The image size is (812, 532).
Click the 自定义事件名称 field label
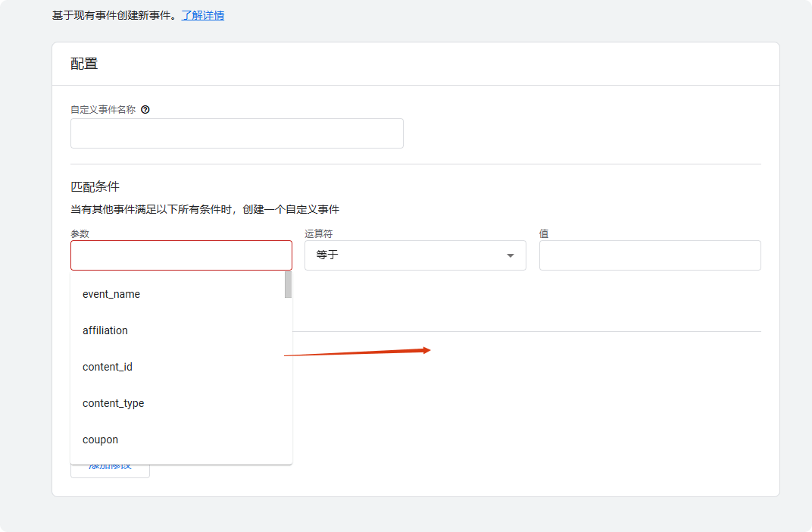103,109
